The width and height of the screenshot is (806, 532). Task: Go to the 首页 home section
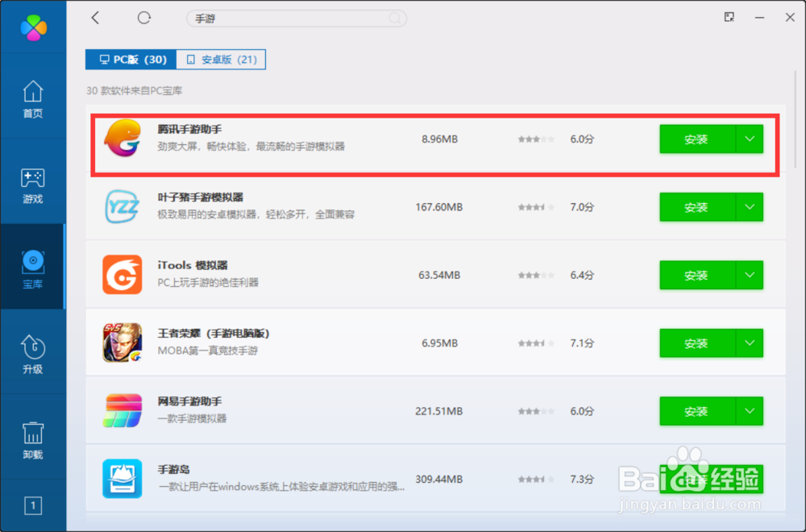(x=33, y=99)
